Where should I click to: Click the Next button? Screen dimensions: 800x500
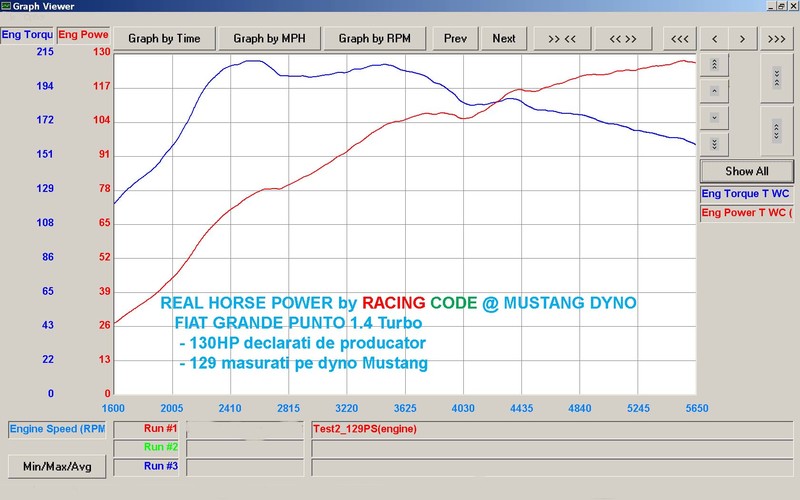504,39
